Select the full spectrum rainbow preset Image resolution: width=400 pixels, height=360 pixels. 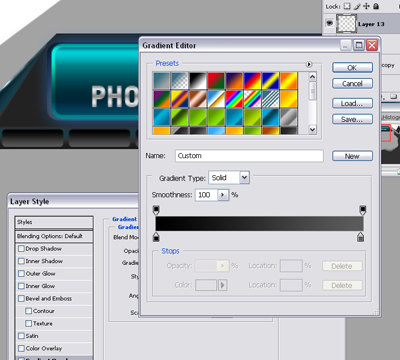[234, 99]
